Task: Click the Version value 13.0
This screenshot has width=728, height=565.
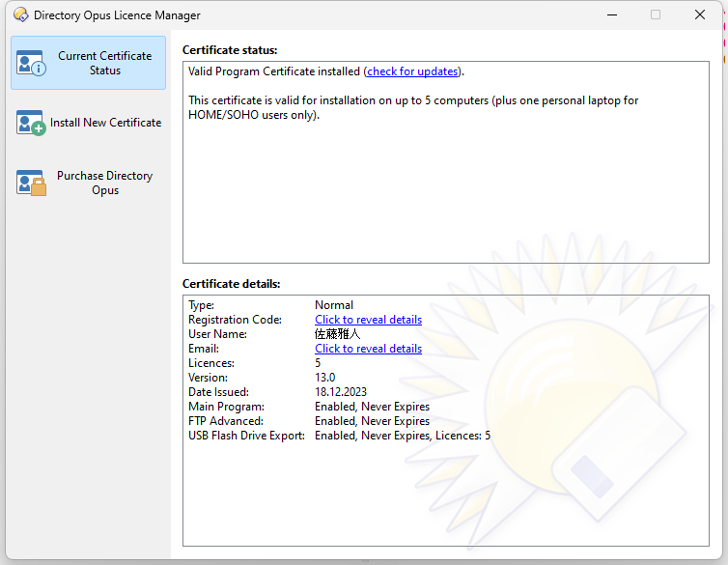Action: (x=325, y=378)
